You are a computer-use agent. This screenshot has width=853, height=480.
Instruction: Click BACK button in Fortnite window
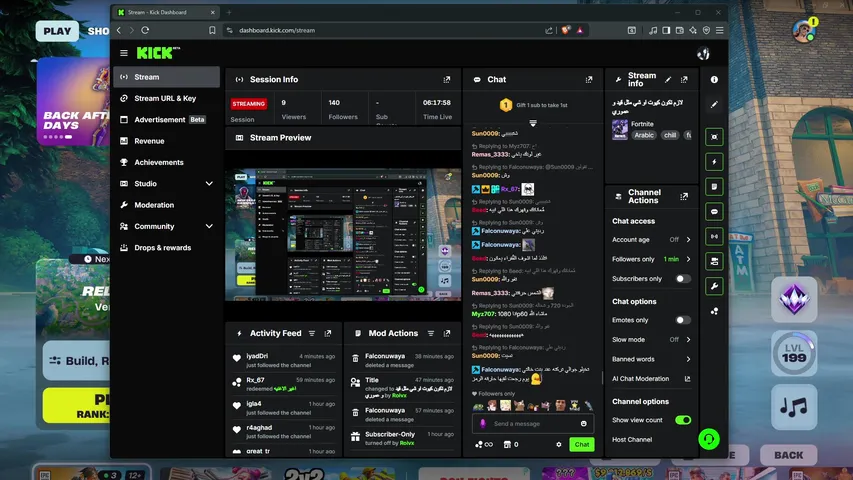[788, 455]
